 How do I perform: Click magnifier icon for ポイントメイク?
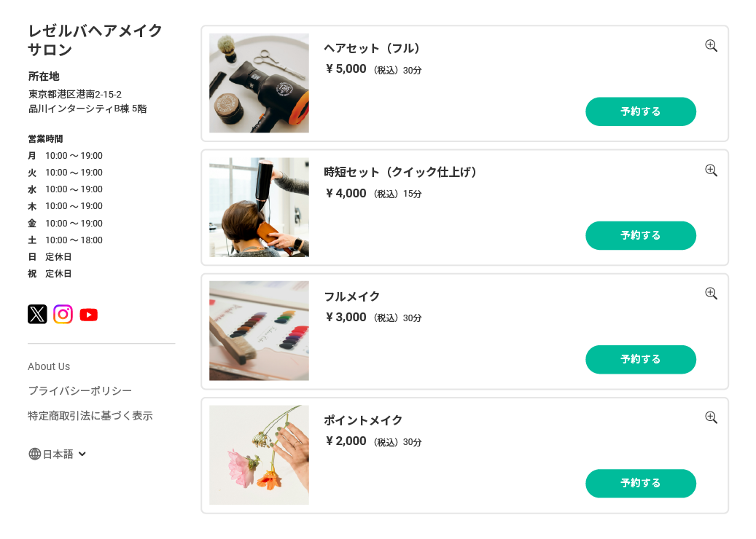711,417
